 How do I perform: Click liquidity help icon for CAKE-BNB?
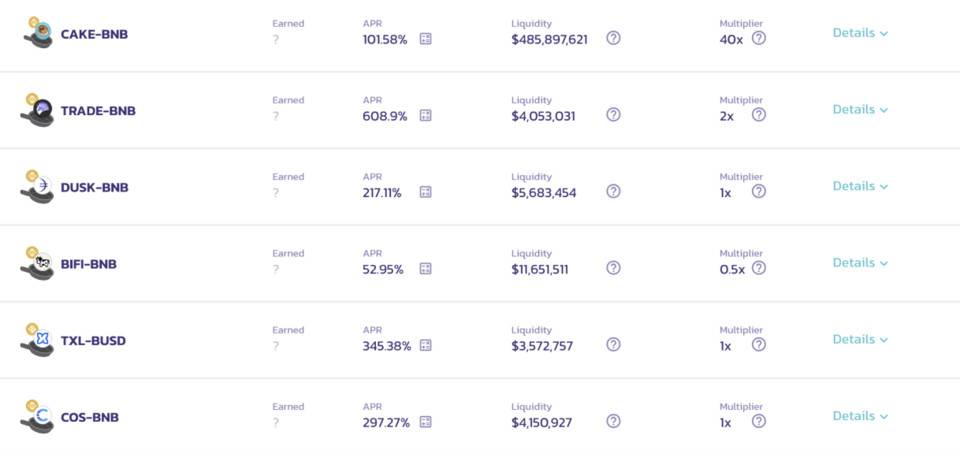point(613,38)
